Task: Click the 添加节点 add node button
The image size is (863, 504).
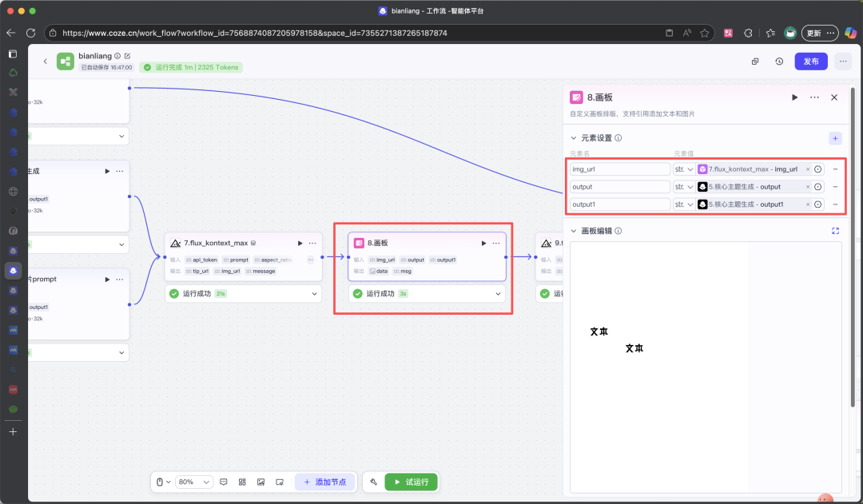Action: point(324,482)
